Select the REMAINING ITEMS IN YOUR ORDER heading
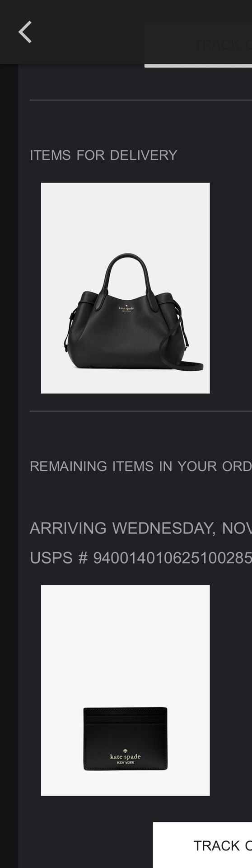 tap(140, 466)
